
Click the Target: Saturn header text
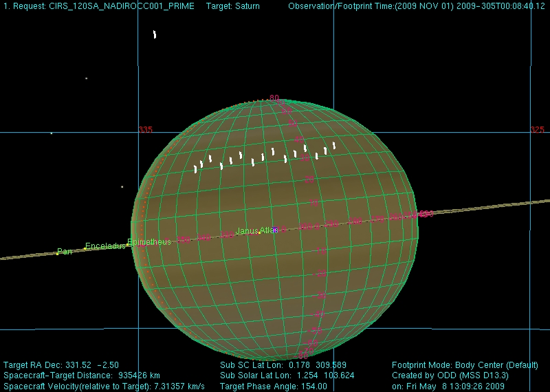(233, 6)
